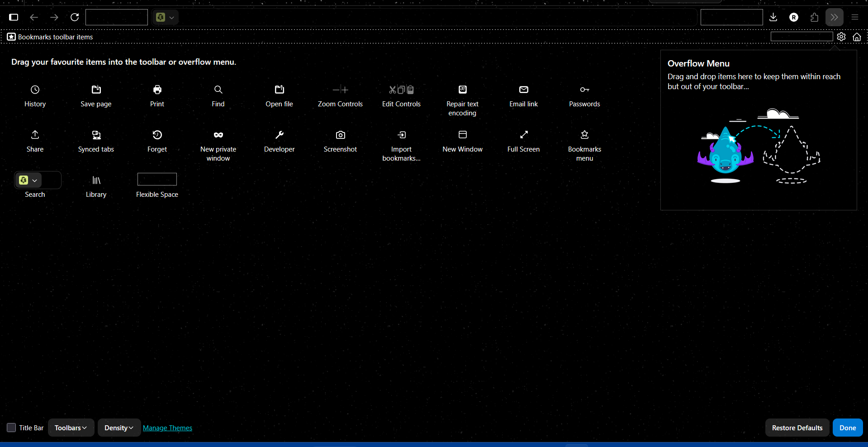Image resolution: width=868 pixels, height=447 pixels.
Task: Click the Full Screen arrows icon
Action: tap(523, 135)
